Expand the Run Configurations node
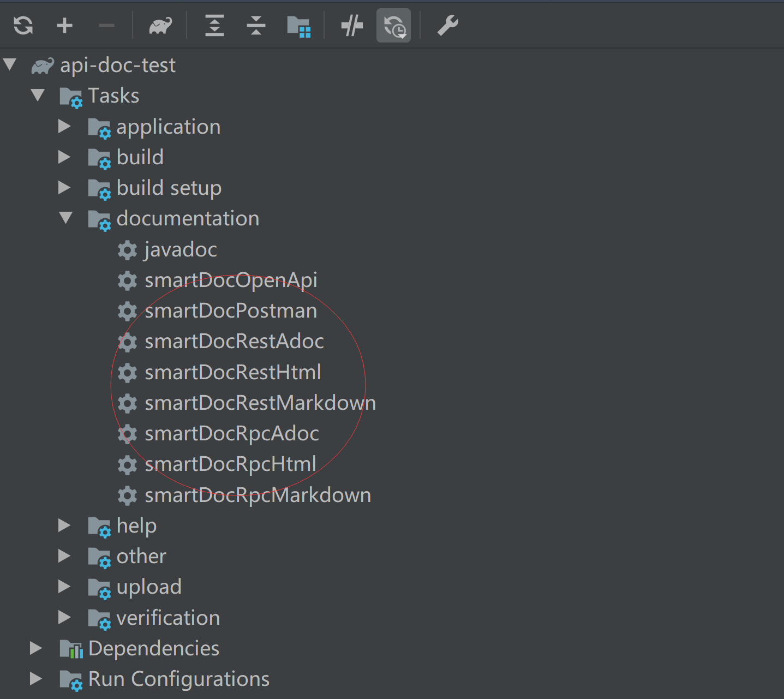The width and height of the screenshot is (784, 699). click(x=36, y=679)
